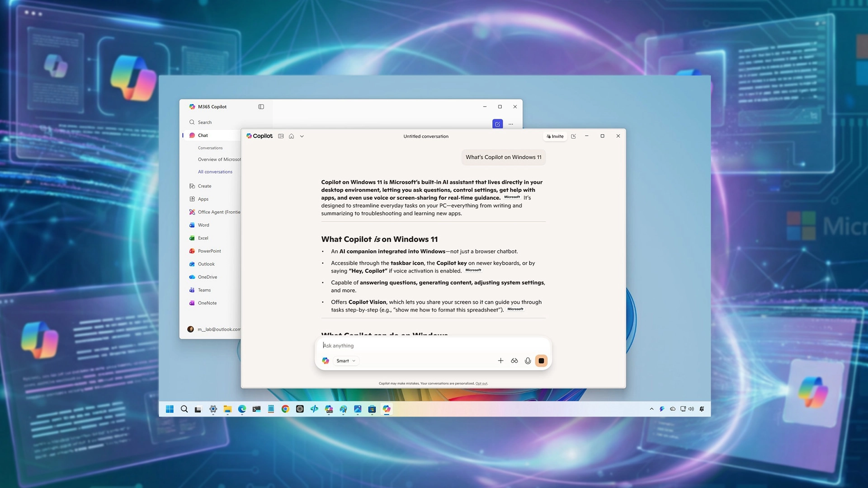Enable Copilot Vision glasses icon
This screenshot has width=868, height=488.
tap(514, 361)
